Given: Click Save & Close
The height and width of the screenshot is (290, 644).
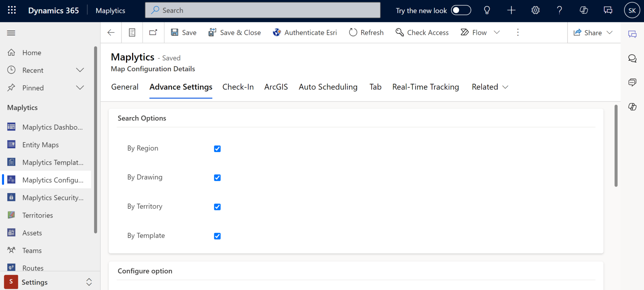Looking at the screenshot, I should pos(235,32).
